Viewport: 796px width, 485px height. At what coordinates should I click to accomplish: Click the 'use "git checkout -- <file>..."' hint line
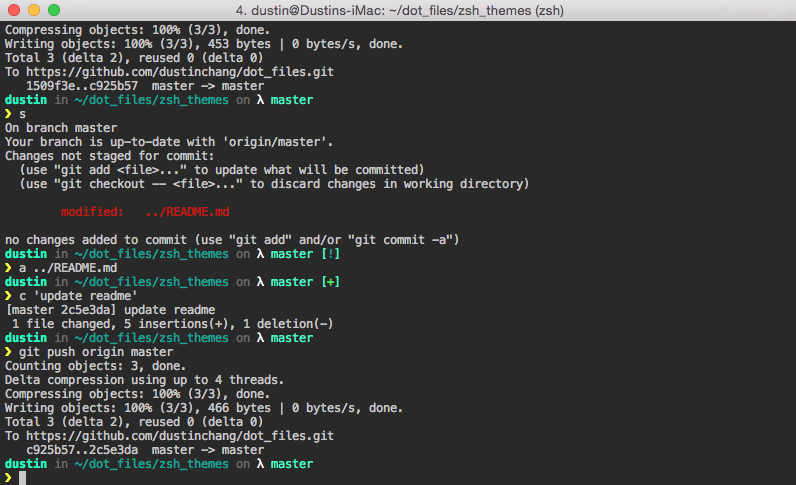274,184
